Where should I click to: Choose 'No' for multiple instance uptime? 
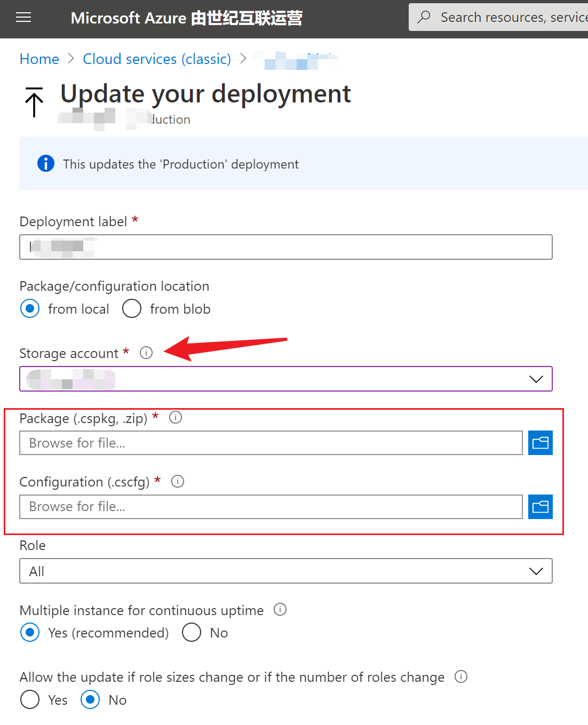click(192, 632)
